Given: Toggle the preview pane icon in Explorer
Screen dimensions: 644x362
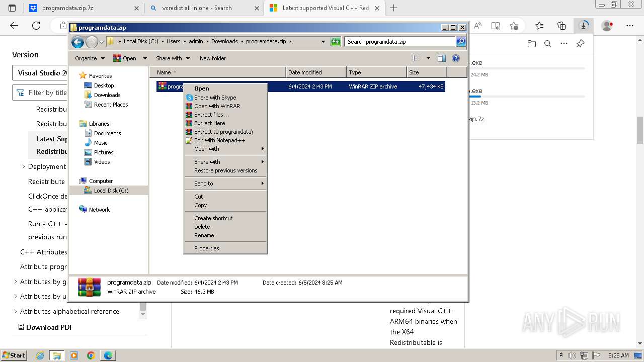Looking at the screenshot, I should pyautogui.click(x=441, y=58).
